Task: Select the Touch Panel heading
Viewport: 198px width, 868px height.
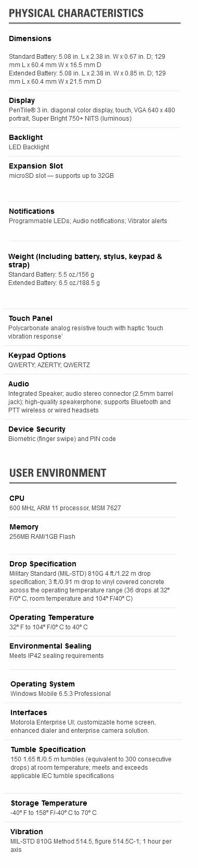Action: (x=30, y=318)
